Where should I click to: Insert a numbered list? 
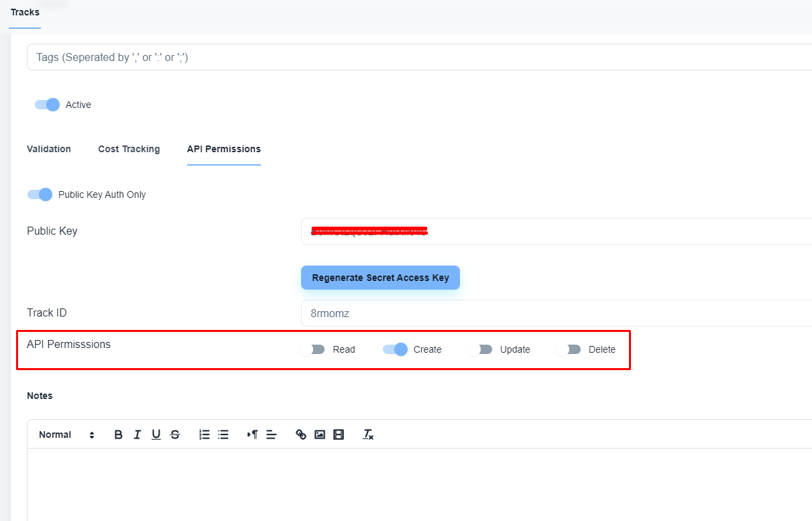(205, 435)
